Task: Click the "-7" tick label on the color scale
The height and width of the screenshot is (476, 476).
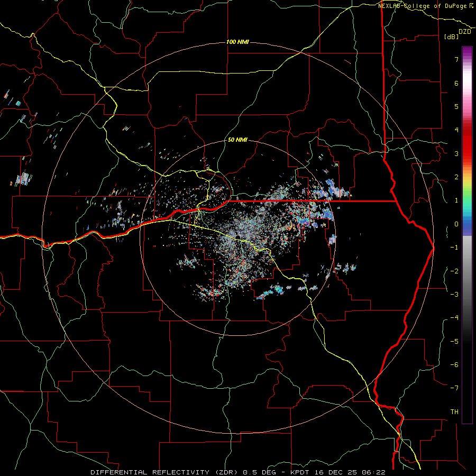Action: (454, 388)
